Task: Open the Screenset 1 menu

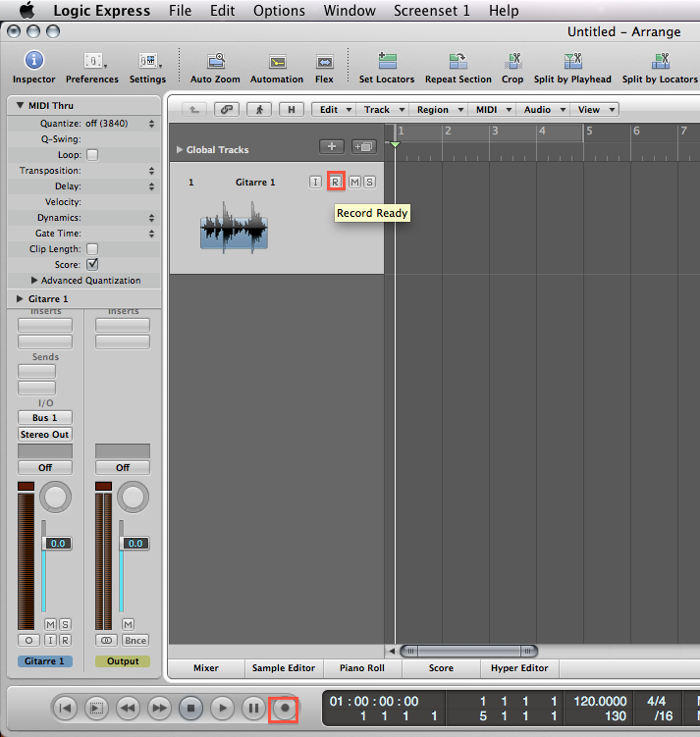Action: point(432,11)
